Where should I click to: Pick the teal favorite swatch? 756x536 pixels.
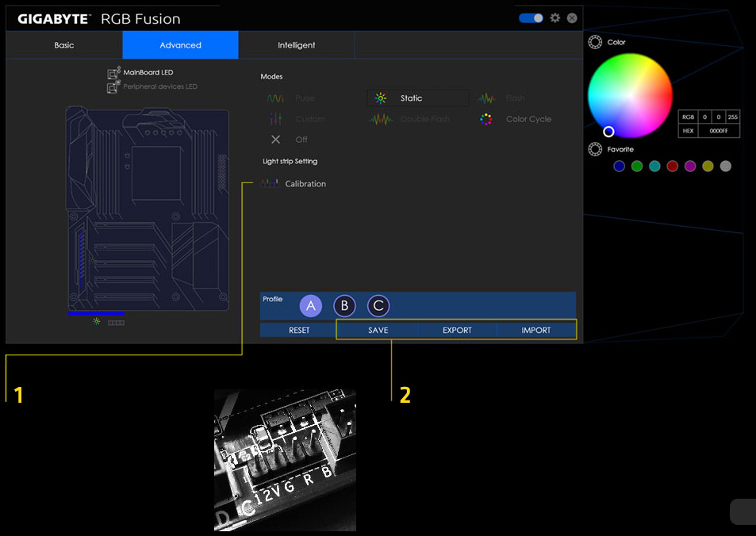(654, 167)
